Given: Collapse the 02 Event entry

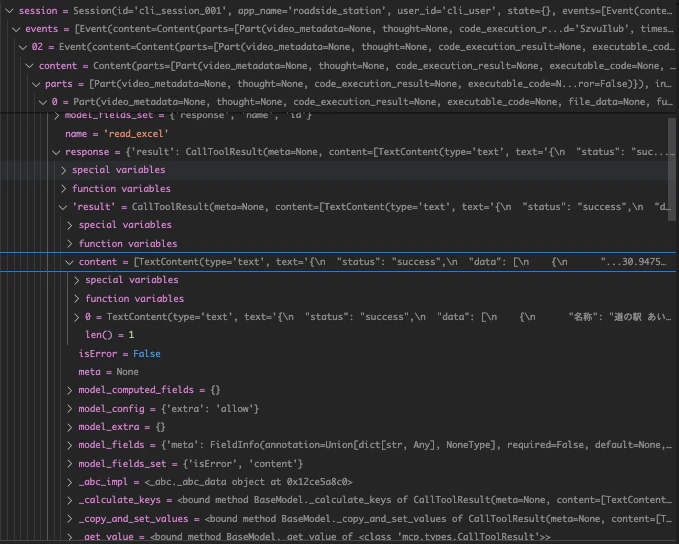Looking at the screenshot, I should (x=23, y=47).
